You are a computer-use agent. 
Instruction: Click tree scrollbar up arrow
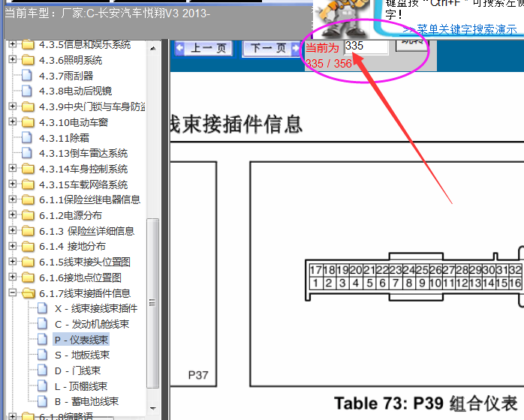click(153, 49)
